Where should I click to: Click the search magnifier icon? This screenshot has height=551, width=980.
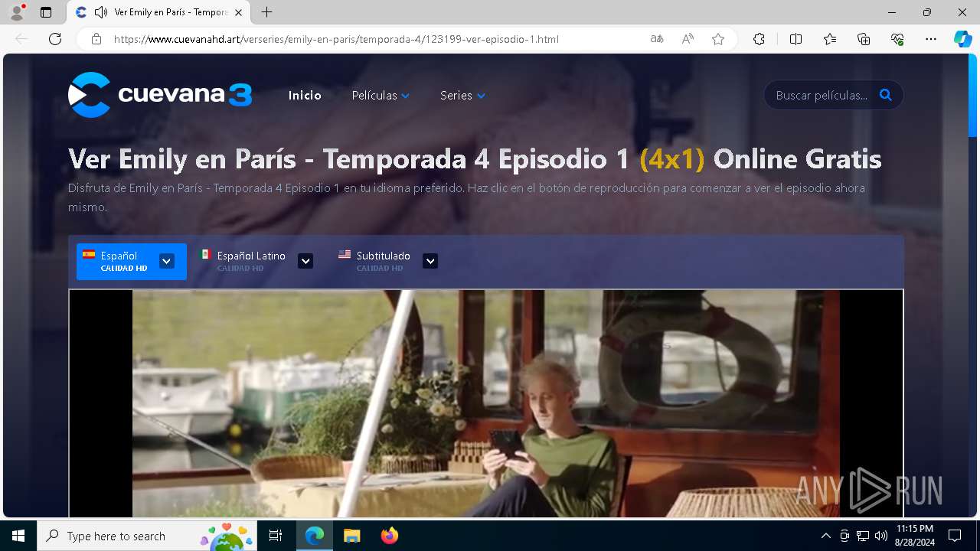pyautogui.click(x=886, y=95)
